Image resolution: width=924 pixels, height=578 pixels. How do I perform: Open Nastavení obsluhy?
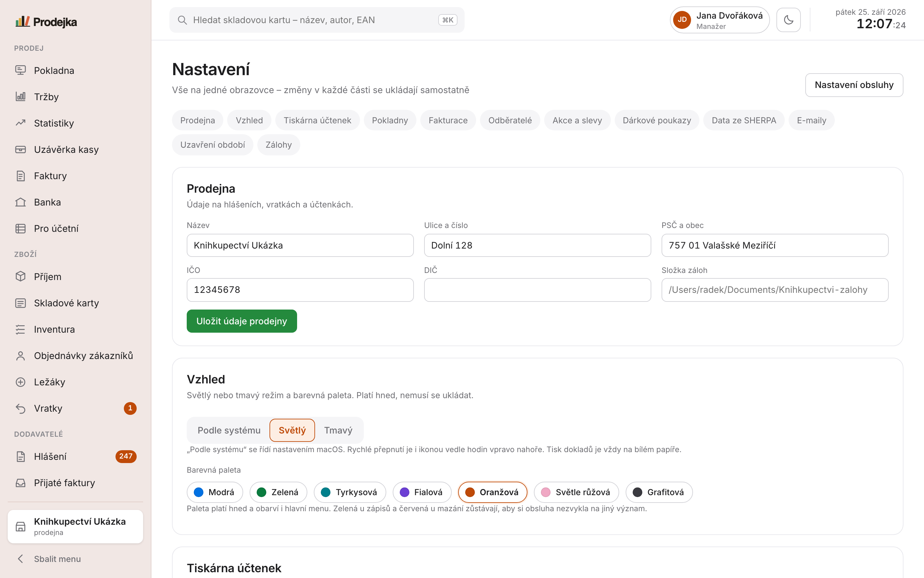click(x=854, y=85)
